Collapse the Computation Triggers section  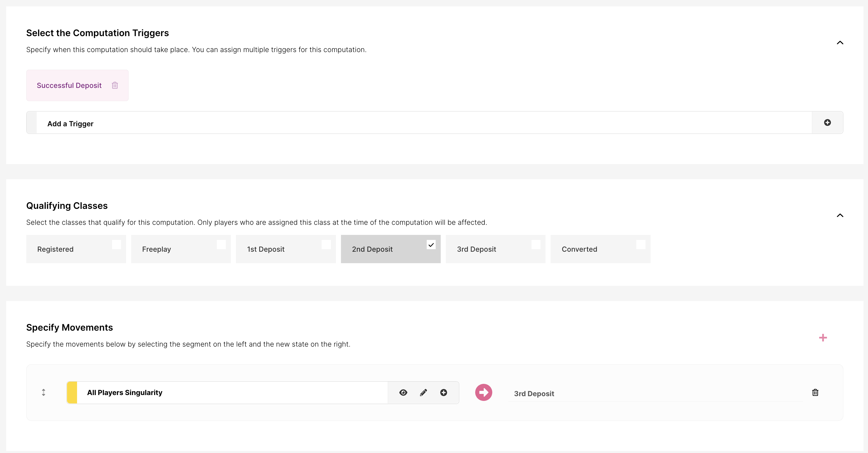click(840, 43)
